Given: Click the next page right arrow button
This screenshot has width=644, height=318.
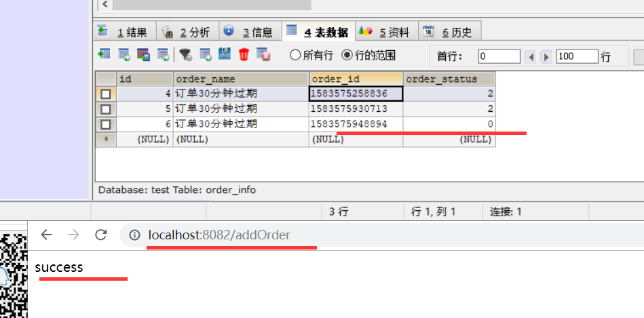Looking at the screenshot, I should coord(546,57).
